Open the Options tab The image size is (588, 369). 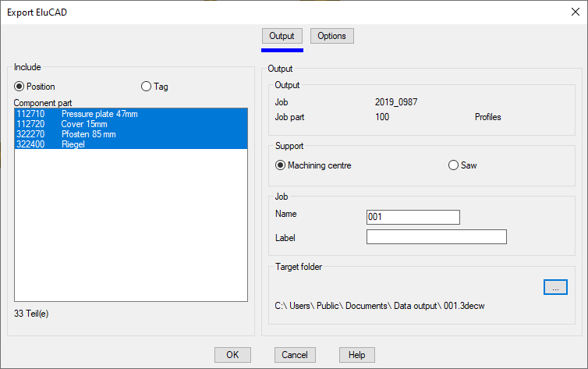(x=332, y=36)
